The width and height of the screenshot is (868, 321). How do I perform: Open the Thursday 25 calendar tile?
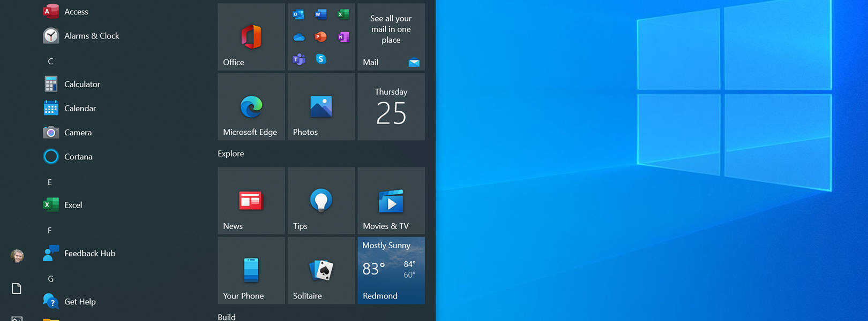point(391,107)
